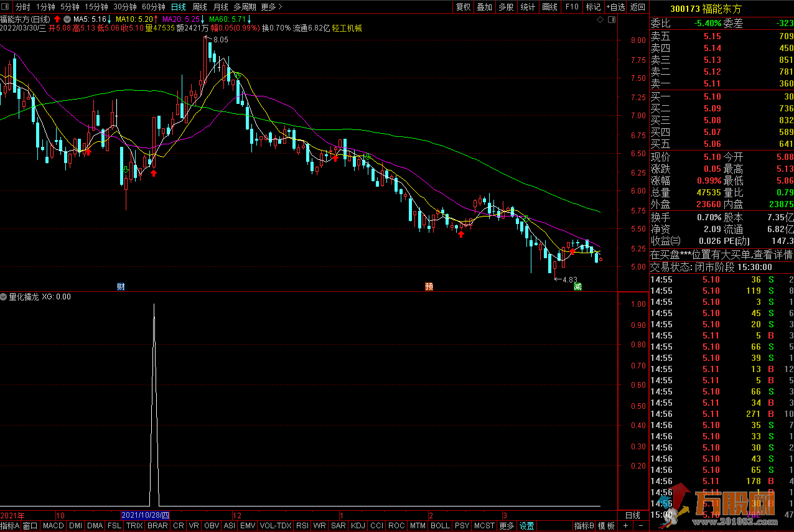Click the 2021/10/28/四 date marker
The image size is (794, 532).
tap(145, 515)
